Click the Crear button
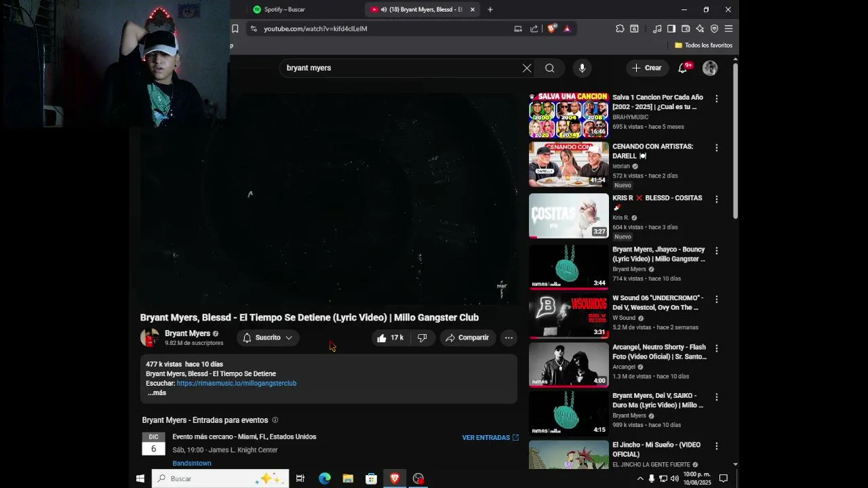Viewport: 868px width, 488px height. [x=647, y=68]
